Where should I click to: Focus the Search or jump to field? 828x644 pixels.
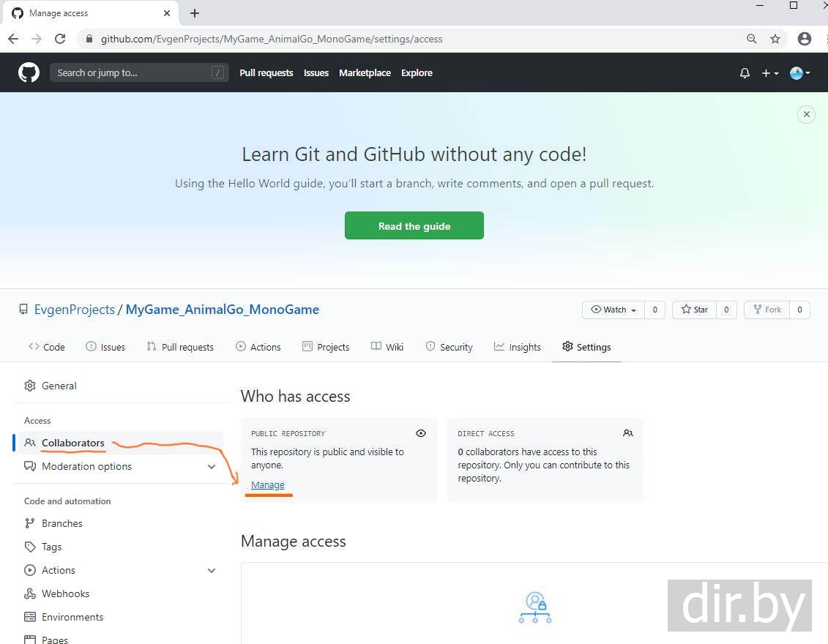click(132, 72)
